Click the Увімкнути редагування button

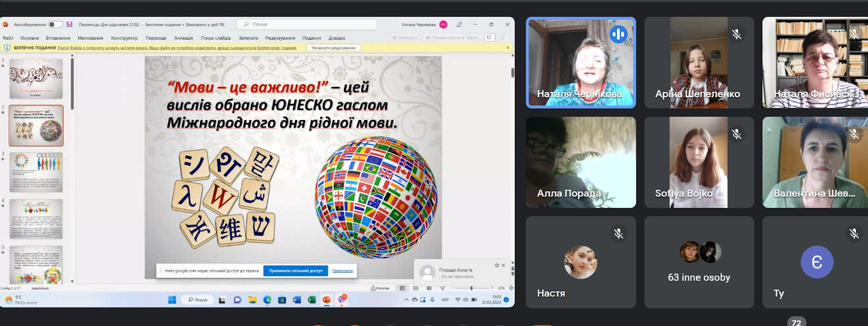click(x=334, y=48)
